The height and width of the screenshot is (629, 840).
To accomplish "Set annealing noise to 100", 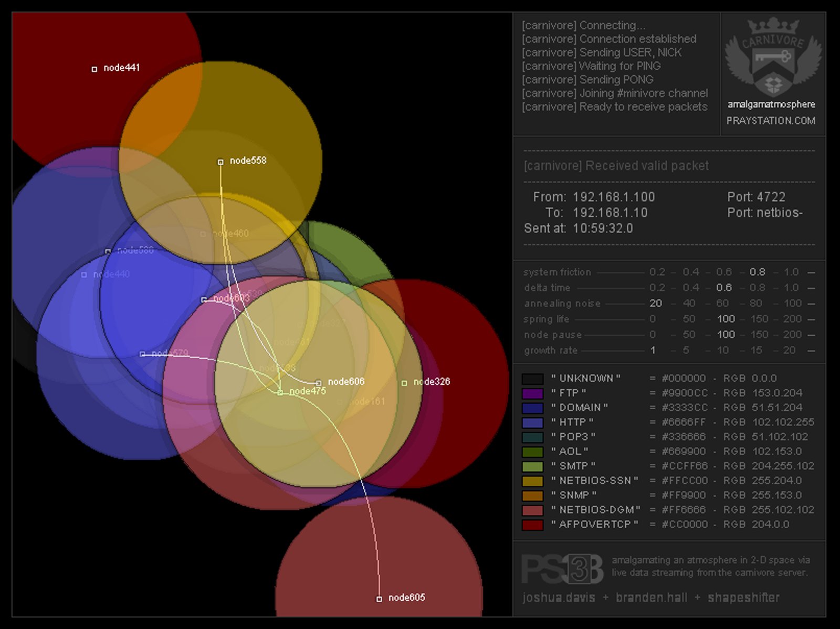I will pos(793,303).
